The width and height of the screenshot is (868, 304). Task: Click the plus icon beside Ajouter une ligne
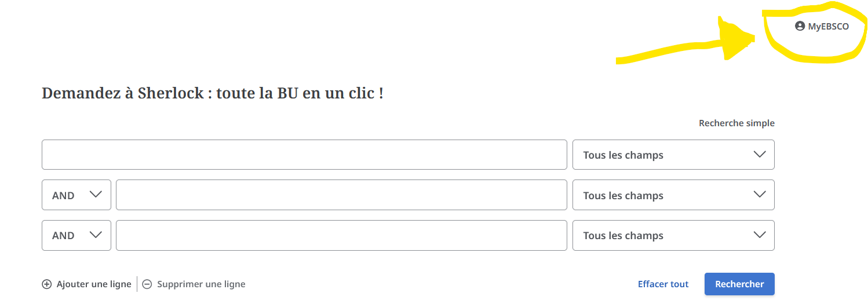click(47, 284)
